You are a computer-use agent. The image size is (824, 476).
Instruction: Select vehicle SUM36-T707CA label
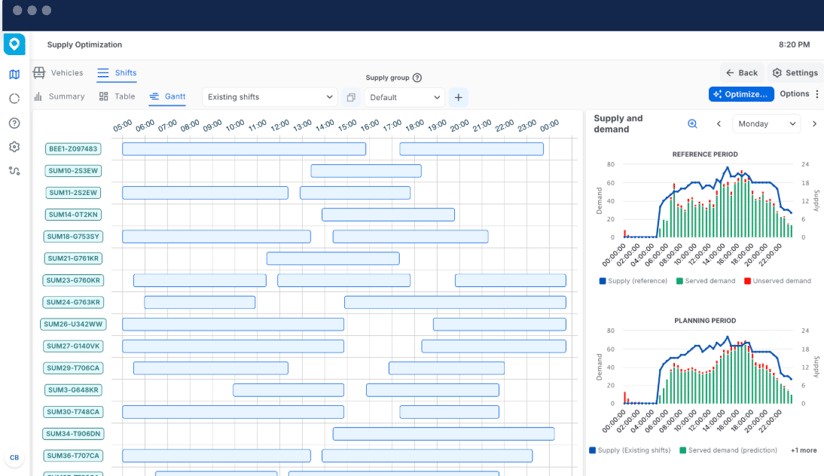73,456
